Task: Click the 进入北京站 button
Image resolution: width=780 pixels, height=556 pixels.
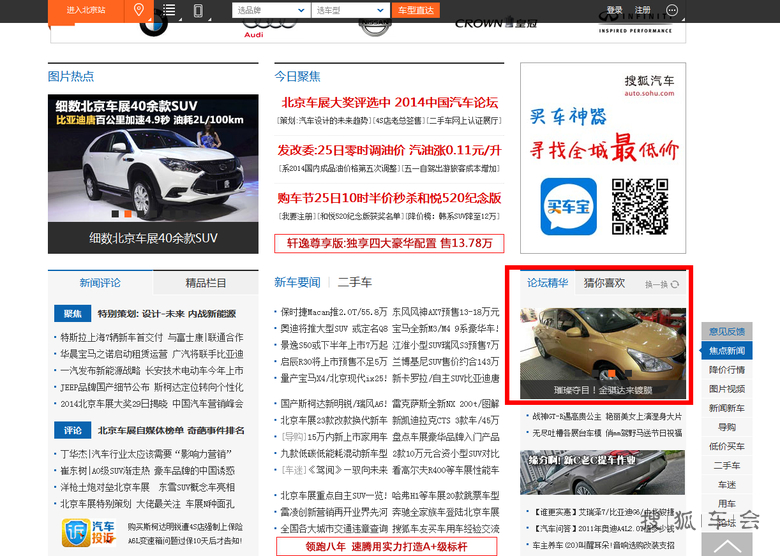Action: pyautogui.click(x=86, y=10)
